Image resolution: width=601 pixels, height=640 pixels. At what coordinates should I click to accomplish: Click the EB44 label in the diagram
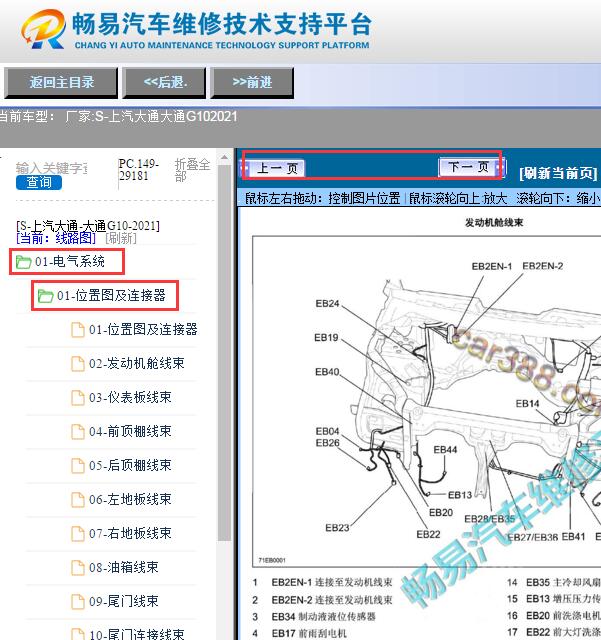tap(445, 450)
